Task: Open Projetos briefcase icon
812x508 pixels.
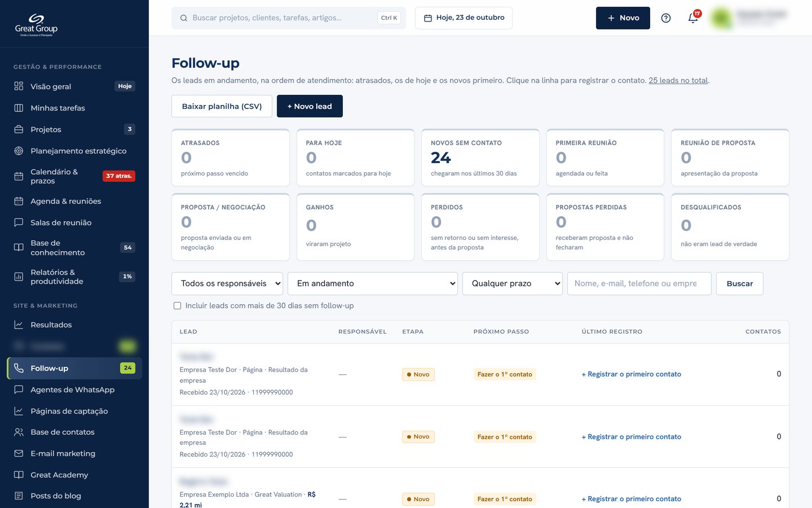Action: (x=19, y=129)
